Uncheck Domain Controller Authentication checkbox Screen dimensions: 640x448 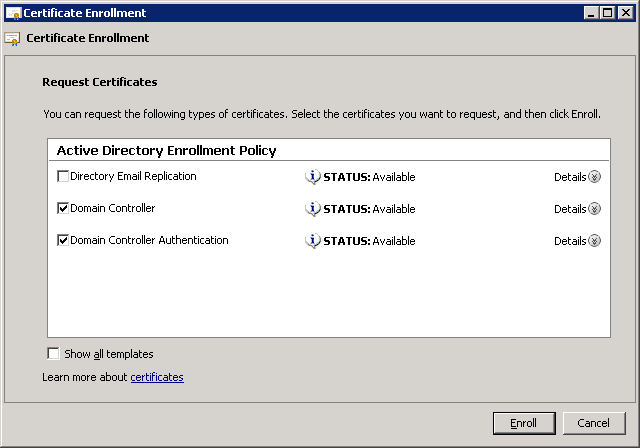[x=63, y=241]
